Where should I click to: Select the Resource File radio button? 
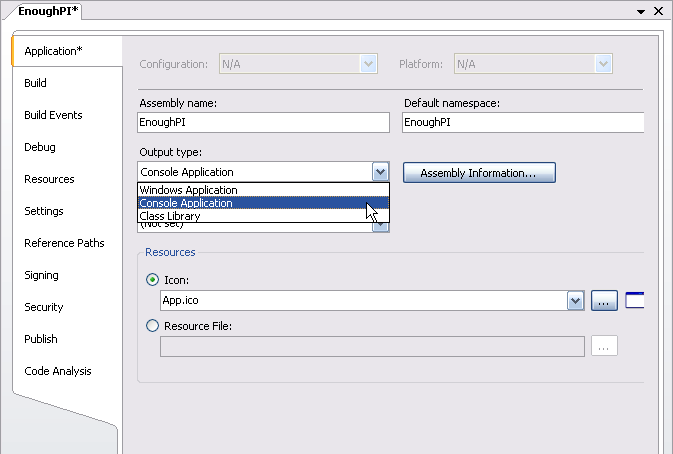(152, 325)
